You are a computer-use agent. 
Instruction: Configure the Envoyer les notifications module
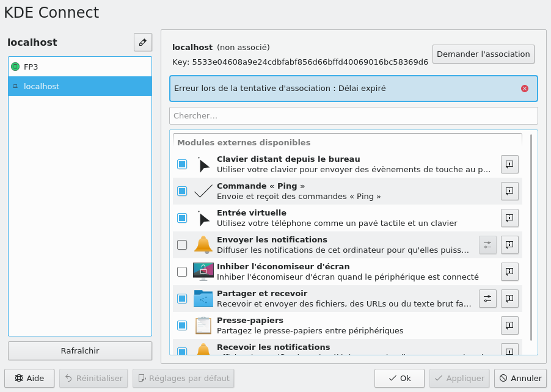(x=487, y=245)
